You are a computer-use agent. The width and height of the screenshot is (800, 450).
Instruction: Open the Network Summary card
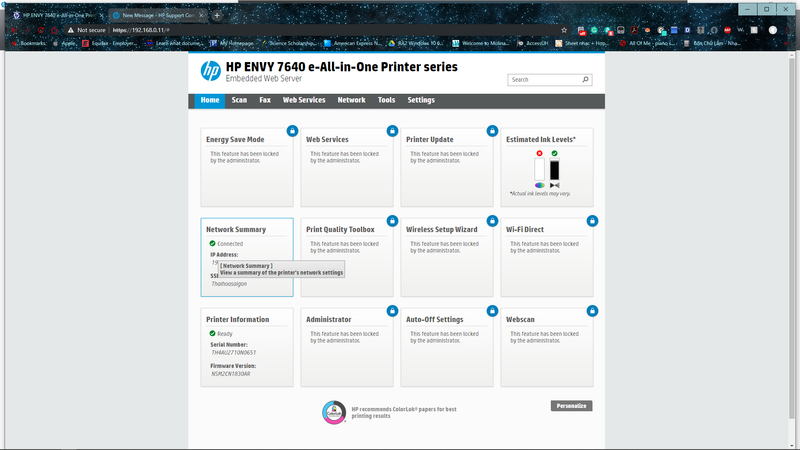click(x=247, y=257)
